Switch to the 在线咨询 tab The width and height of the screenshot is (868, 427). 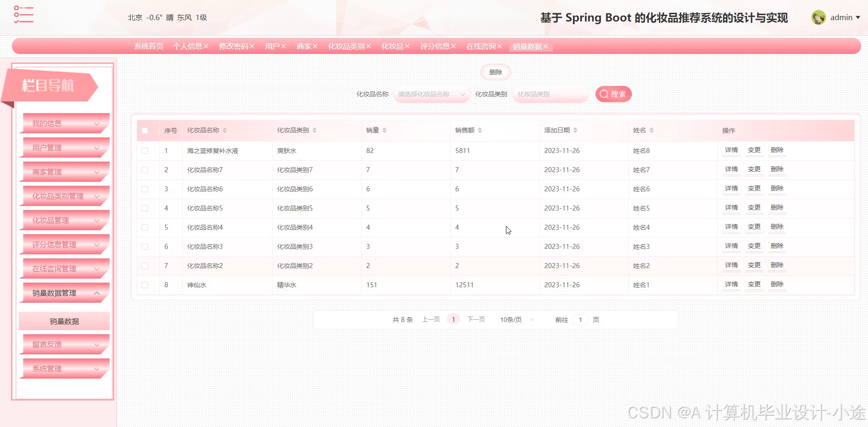tap(481, 46)
